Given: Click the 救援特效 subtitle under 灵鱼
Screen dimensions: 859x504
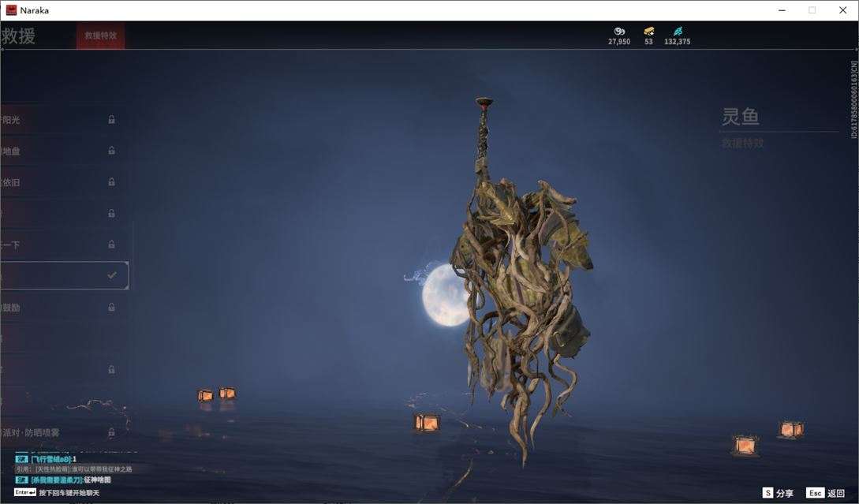Looking at the screenshot, I should [742, 144].
